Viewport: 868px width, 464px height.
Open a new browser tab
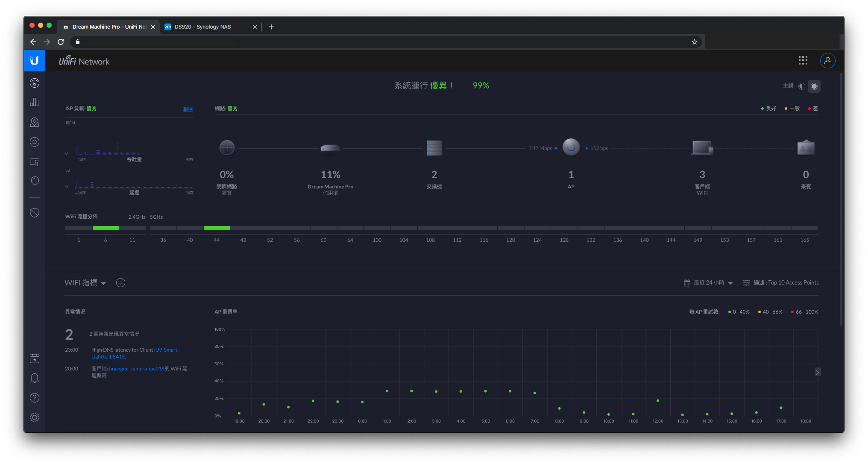coord(271,27)
